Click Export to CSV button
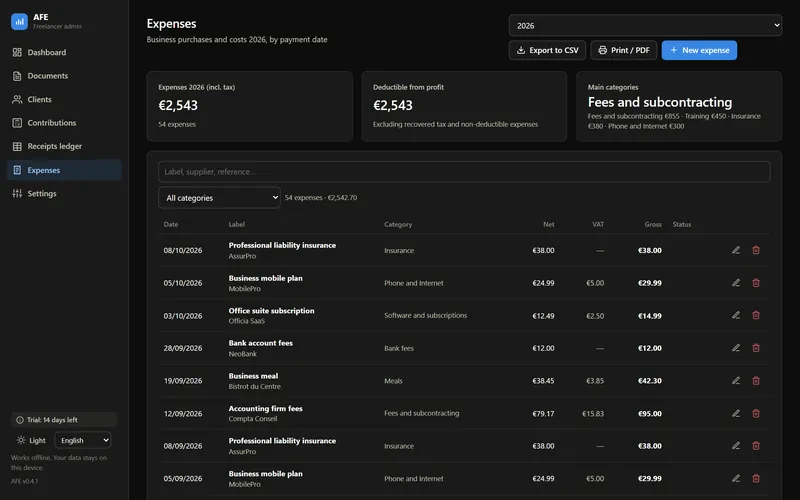 click(x=547, y=50)
